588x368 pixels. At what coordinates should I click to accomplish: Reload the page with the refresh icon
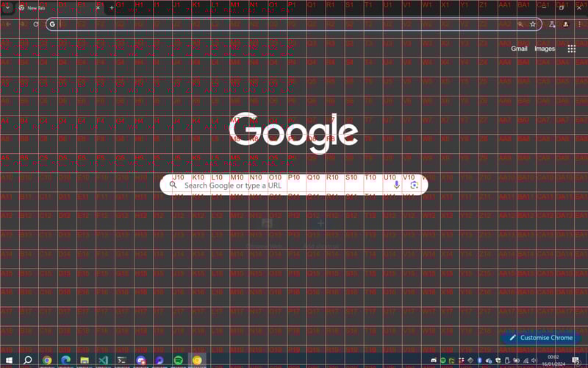[x=36, y=24]
